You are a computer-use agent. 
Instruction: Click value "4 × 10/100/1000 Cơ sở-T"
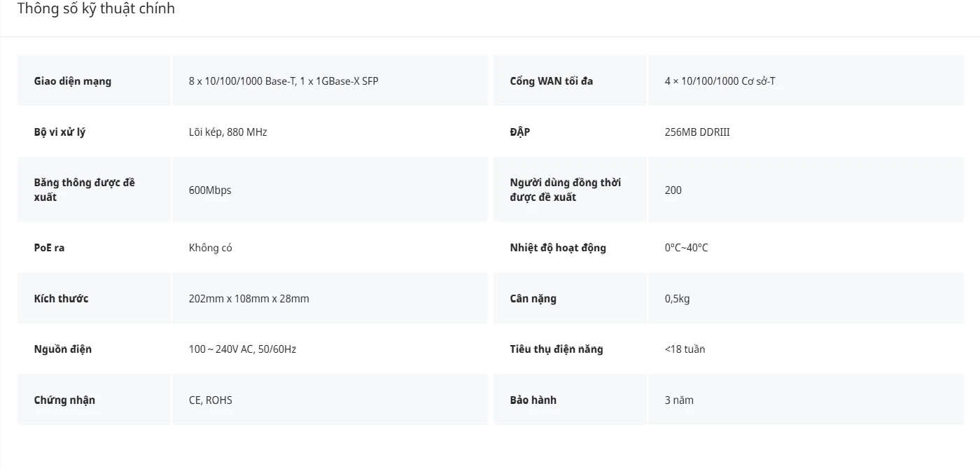pyautogui.click(x=720, y=81)
